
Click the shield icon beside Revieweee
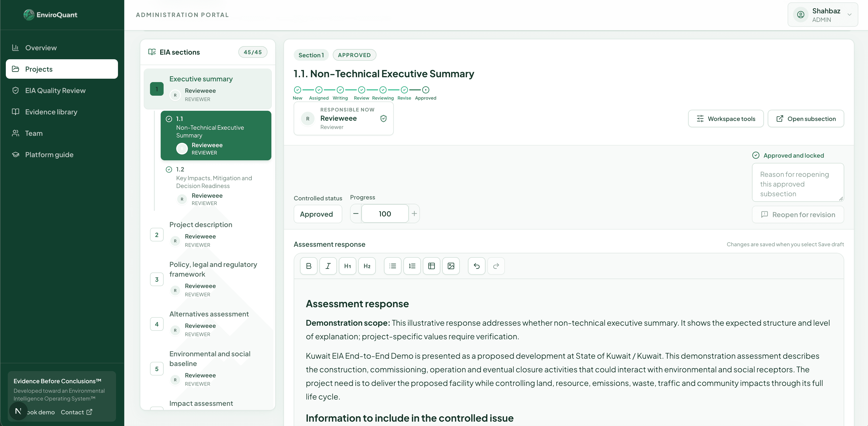coord(383,119)
